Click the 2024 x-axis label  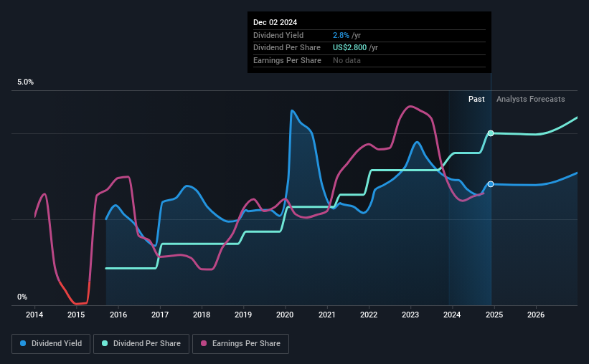point(452,315)
